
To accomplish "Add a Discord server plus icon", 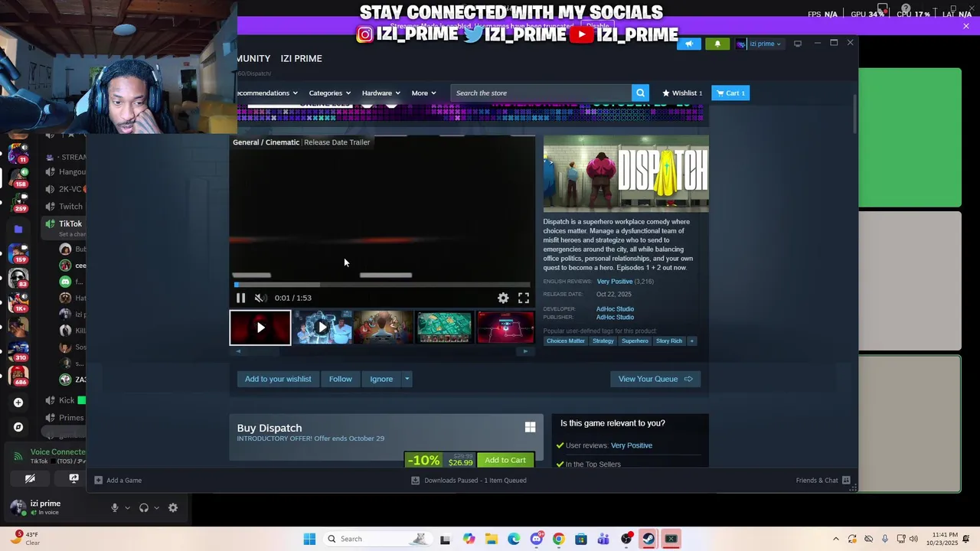I will 18,403.
